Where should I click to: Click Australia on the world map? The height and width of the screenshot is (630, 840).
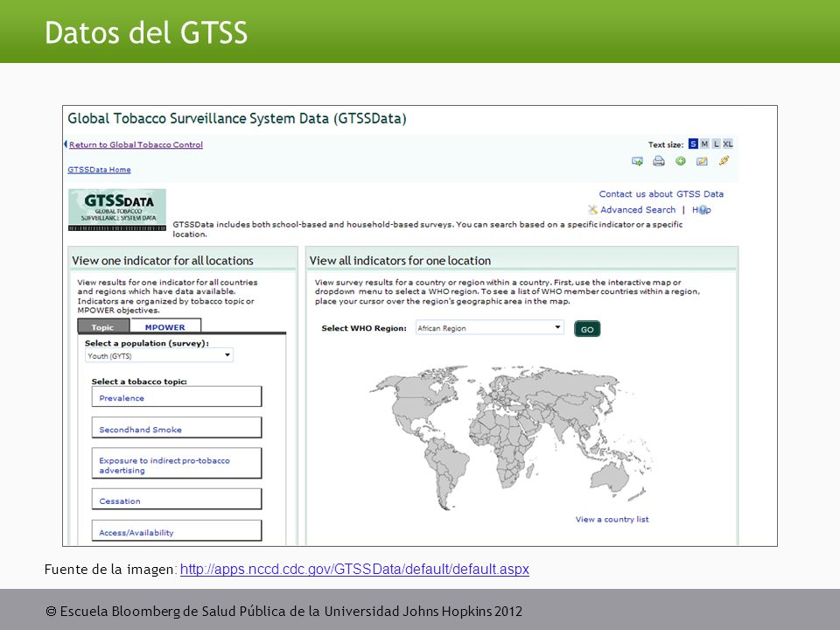point(610,477)
